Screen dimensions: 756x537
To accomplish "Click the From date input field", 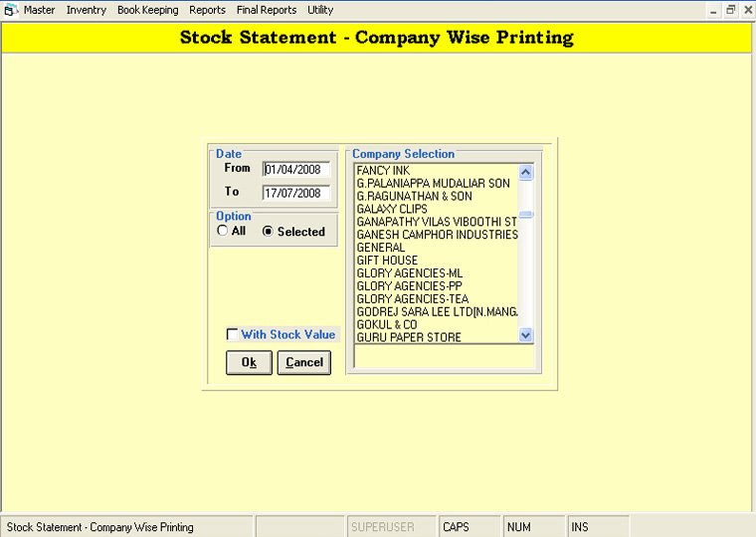I will point(295,170).
